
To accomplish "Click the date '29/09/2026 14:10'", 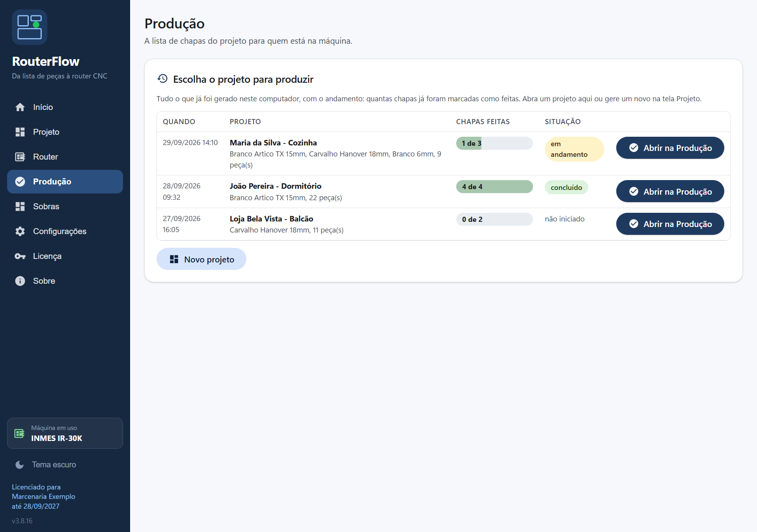I will (190, 142).
